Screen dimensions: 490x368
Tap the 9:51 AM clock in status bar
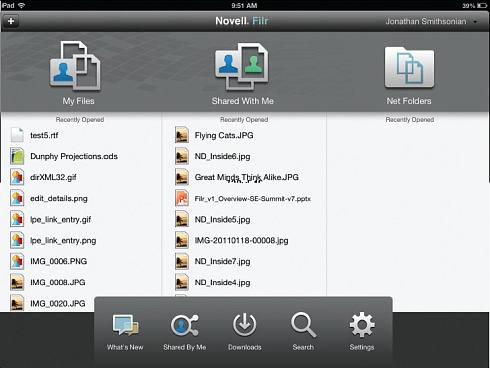[x=244, y=6]
